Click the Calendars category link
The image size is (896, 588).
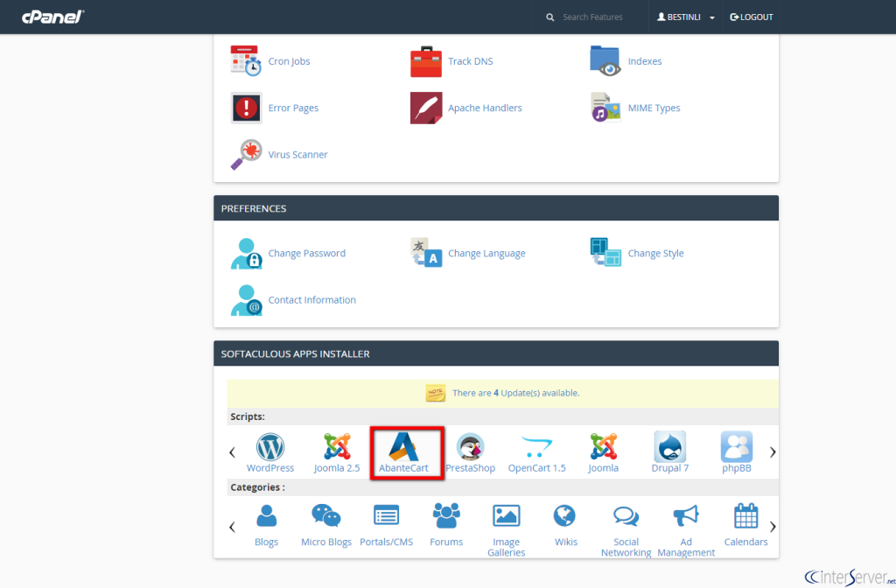coord(745,542)
